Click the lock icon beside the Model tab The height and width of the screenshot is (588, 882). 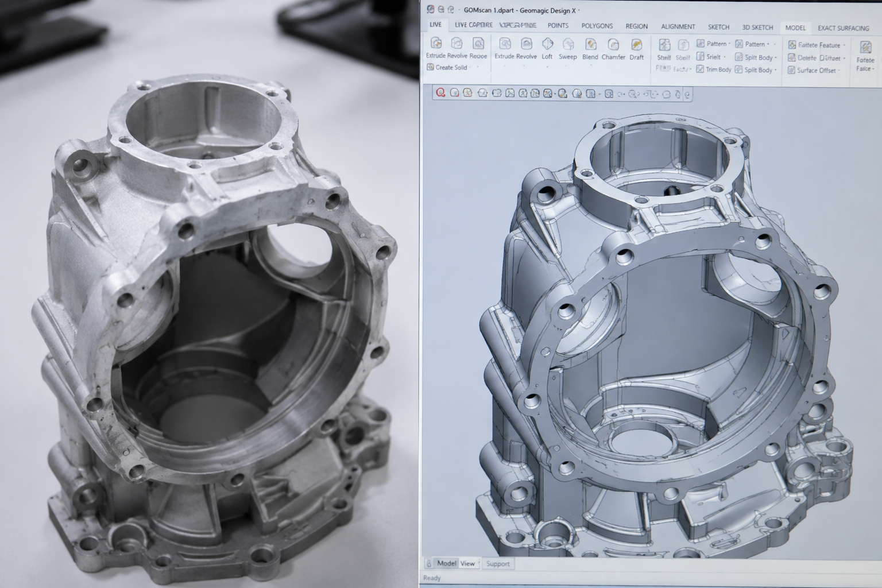pos(428,563)
